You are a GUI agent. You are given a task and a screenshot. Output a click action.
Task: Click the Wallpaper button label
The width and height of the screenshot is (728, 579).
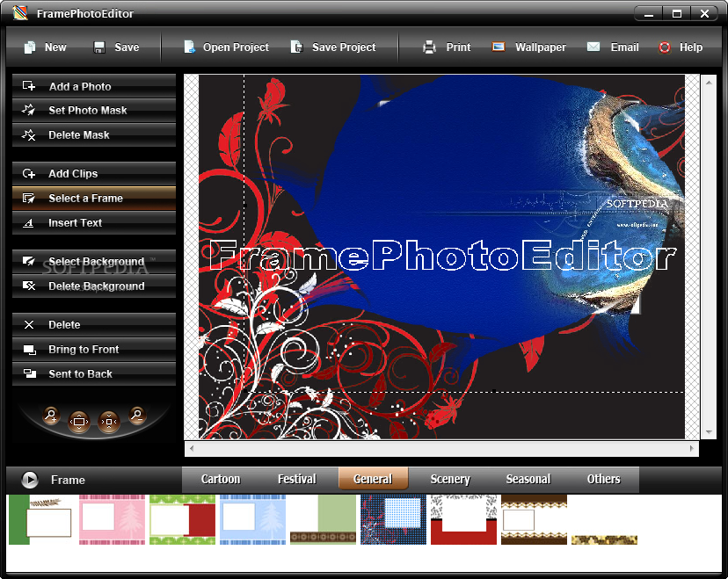[541, 47]
